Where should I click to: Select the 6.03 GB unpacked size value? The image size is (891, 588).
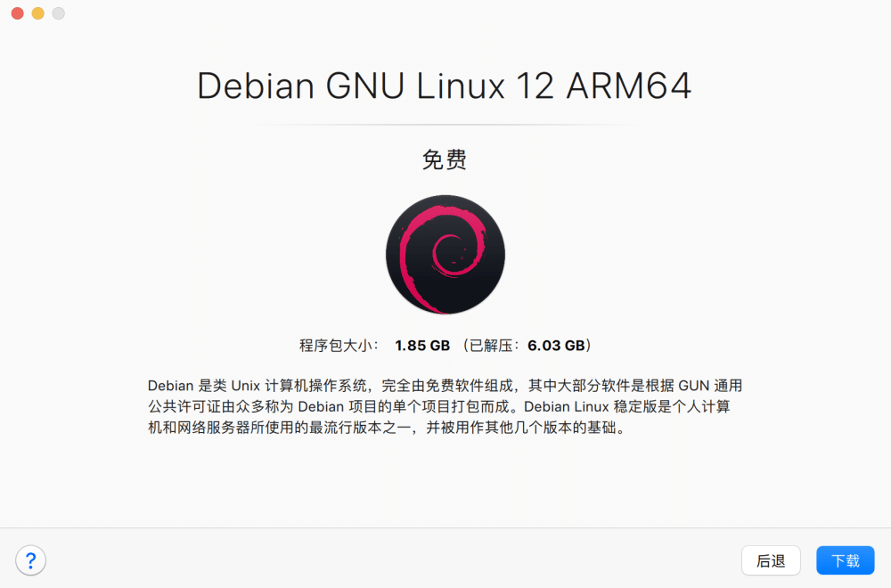click(x=556, y=346)
